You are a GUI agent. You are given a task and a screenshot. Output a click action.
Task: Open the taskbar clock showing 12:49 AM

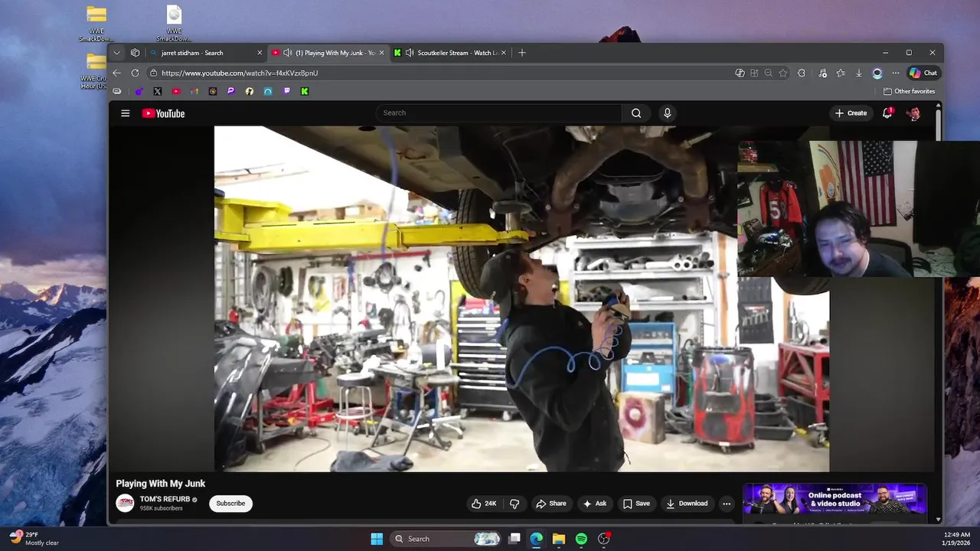click(957, 539)
